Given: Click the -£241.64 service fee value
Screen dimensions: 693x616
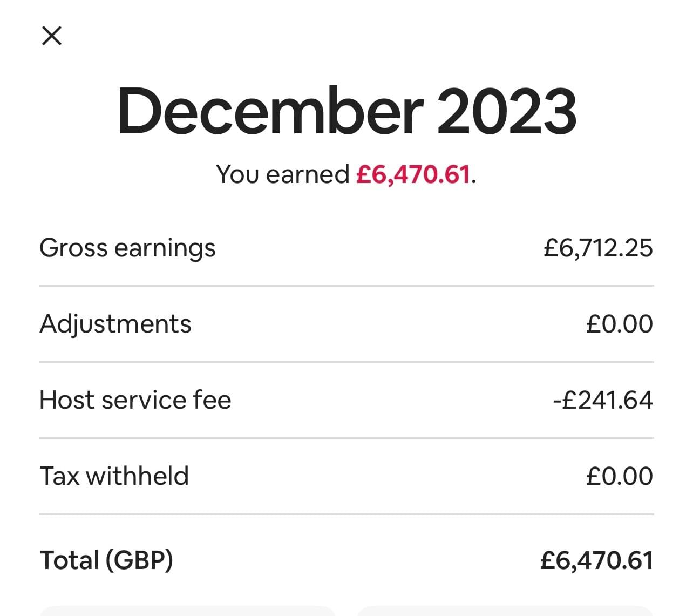Looking at the screenshot, I should (x=603, y=400).
